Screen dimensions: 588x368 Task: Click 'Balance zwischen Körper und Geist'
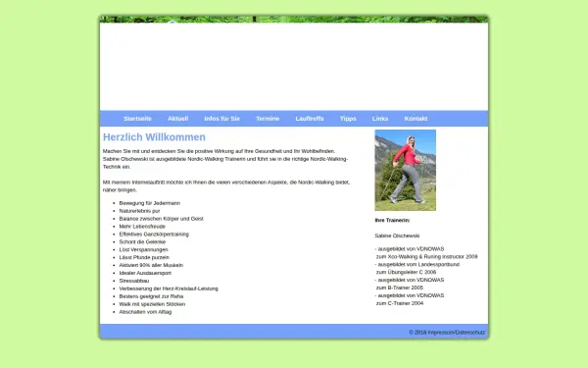click(162, 219)
